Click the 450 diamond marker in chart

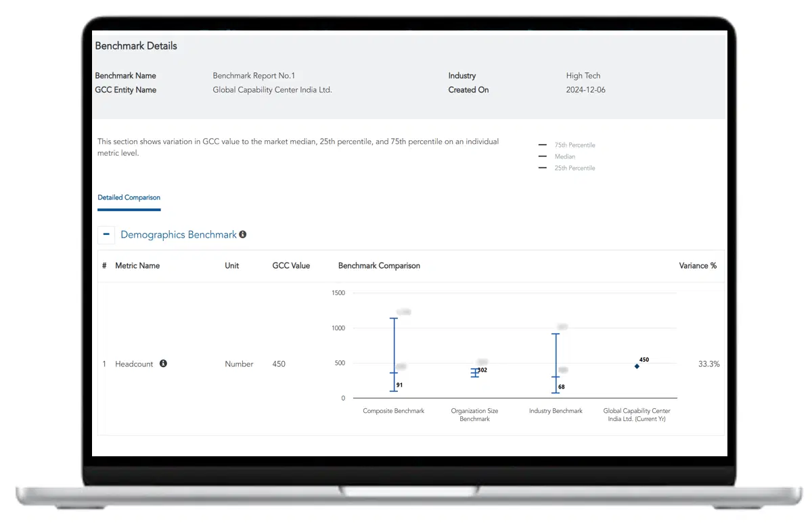tap(637, 366)
